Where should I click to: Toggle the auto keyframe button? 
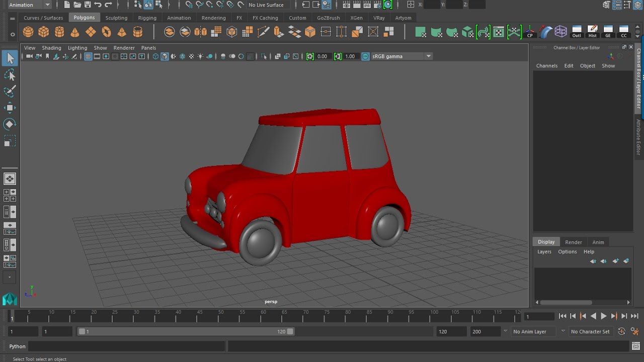[621, 331]
